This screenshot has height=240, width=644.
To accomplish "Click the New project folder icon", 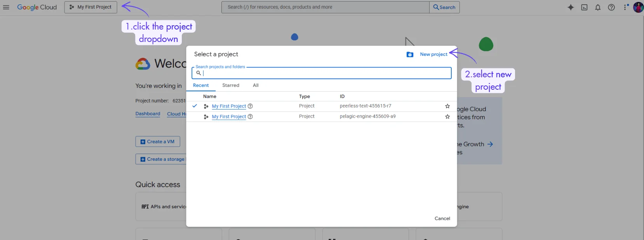I will tap(410, 55).
